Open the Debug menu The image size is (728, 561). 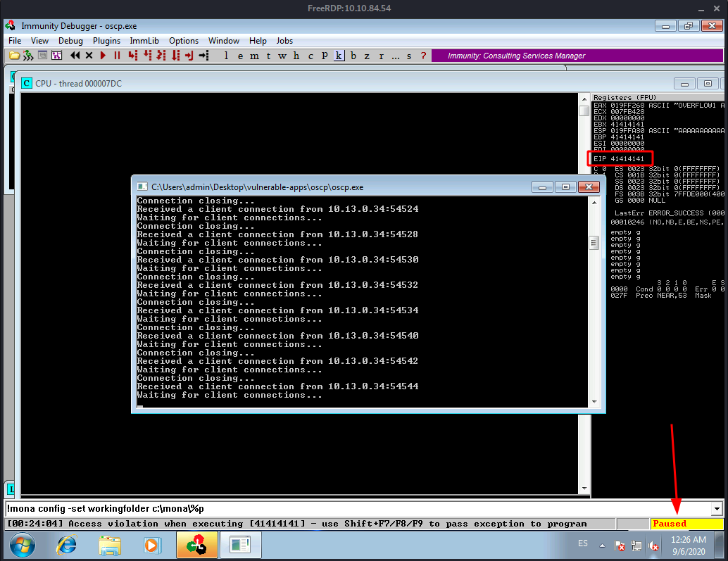tap(70, 41)
